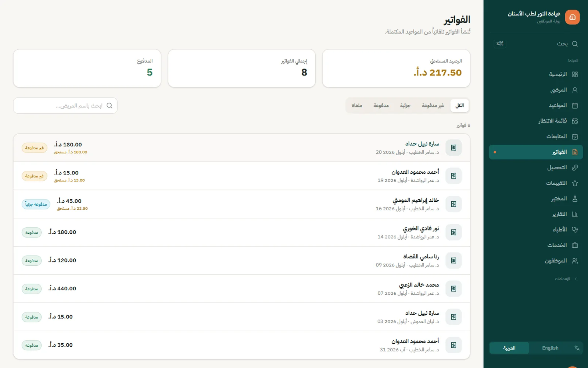Viewport: 588px width, 368px height.
Task: Switch language to English
Action: [550, 348]
